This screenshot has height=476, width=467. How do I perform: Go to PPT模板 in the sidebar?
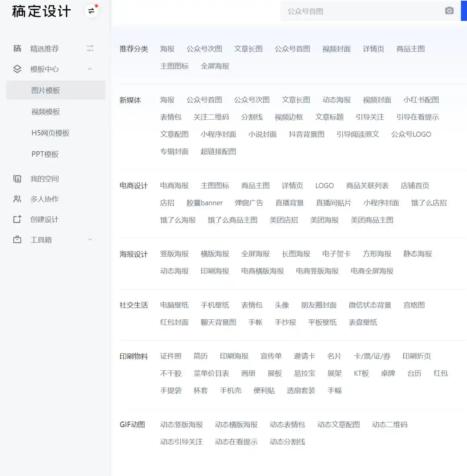pos(45,154)
